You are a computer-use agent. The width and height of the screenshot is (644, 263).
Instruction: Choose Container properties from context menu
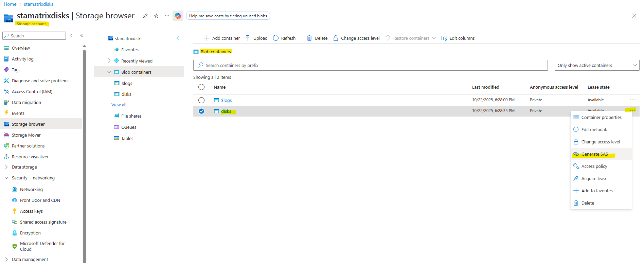coord(601,117)
